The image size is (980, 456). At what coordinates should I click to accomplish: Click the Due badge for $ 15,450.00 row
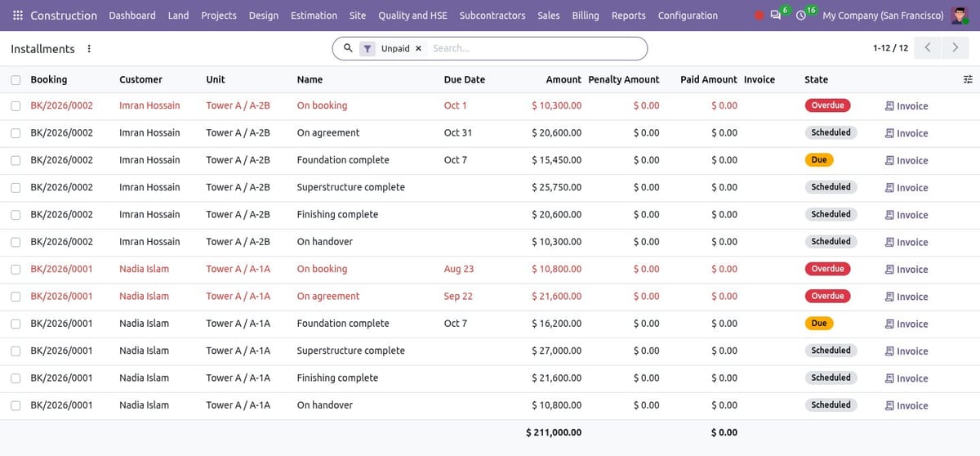[x=819, y=160]
